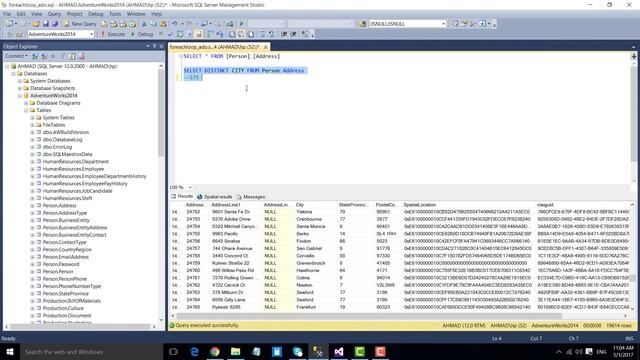The height and width of the screenshot is (360, 640).
Task: Click the New Query toolbar button
Action: (80, 24)
